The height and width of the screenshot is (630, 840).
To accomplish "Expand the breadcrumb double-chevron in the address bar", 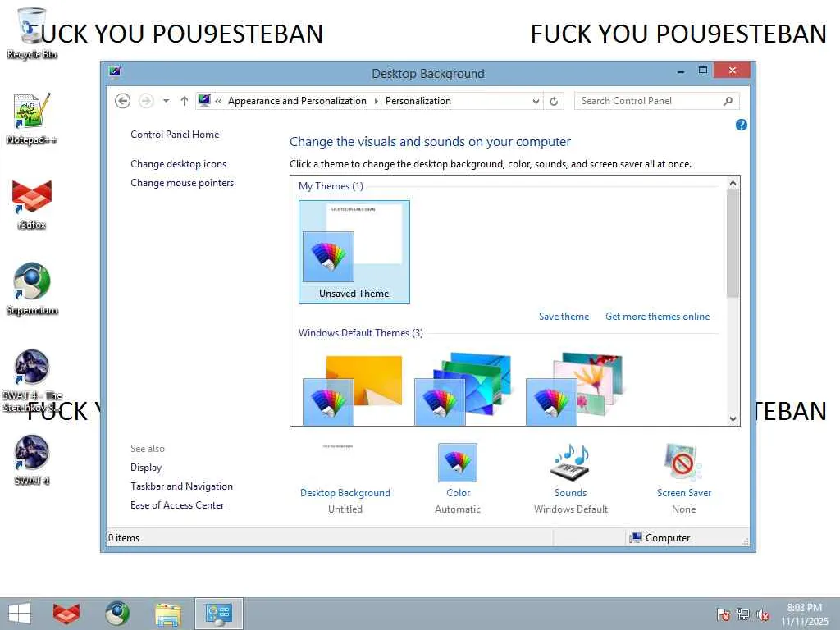I will [x=218, y=101].
